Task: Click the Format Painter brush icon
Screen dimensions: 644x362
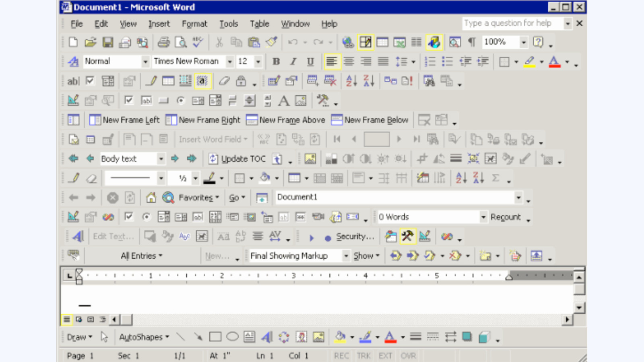Action: click(272, 42)
